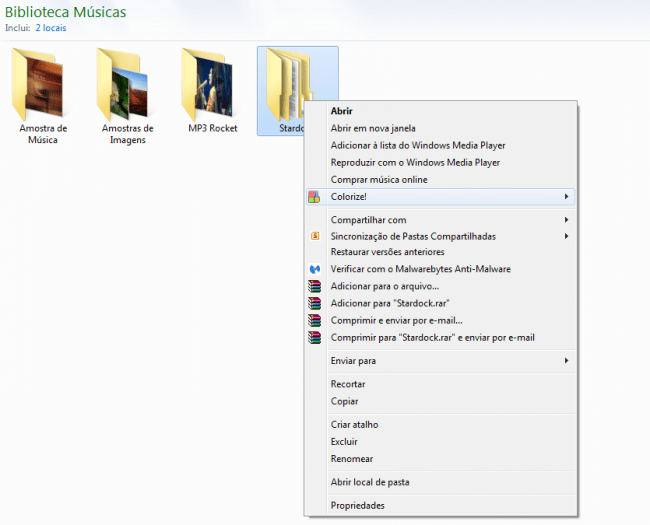Viewport: 650px width, 525px height.
Task: Open Propriedades from the context menu
Action: [x=357, y=506]
